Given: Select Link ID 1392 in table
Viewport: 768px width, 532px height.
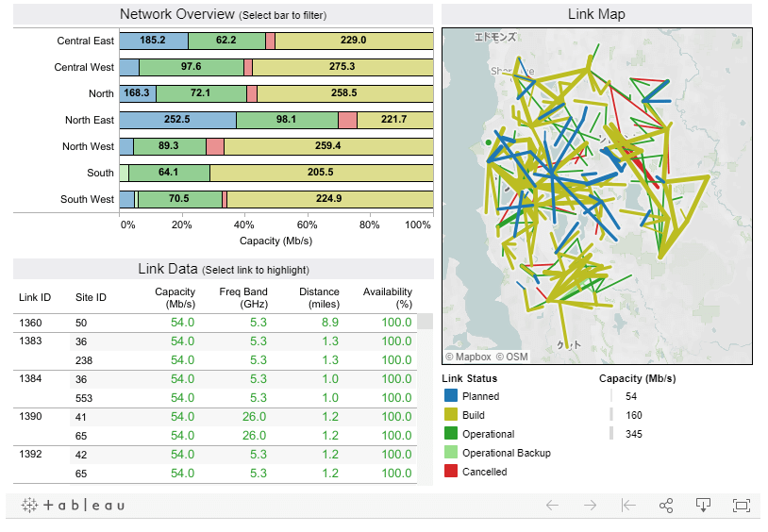Looking at the screenshot, I should click(x=30, y=454).
